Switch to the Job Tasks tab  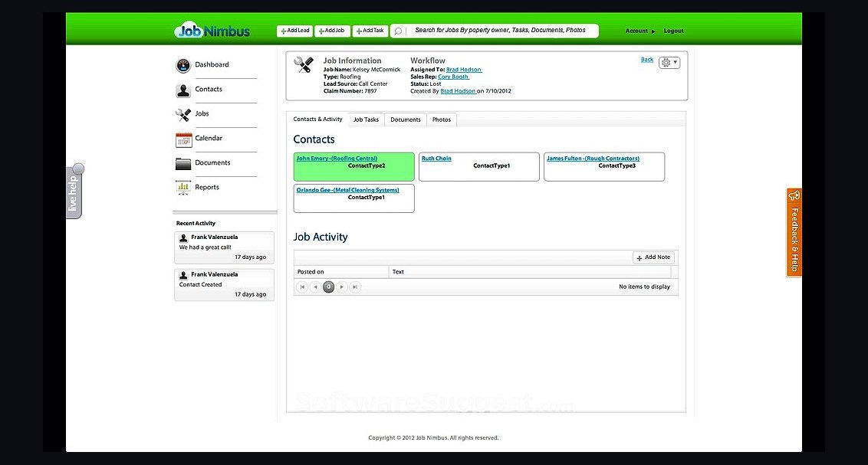tap(366, 120)
